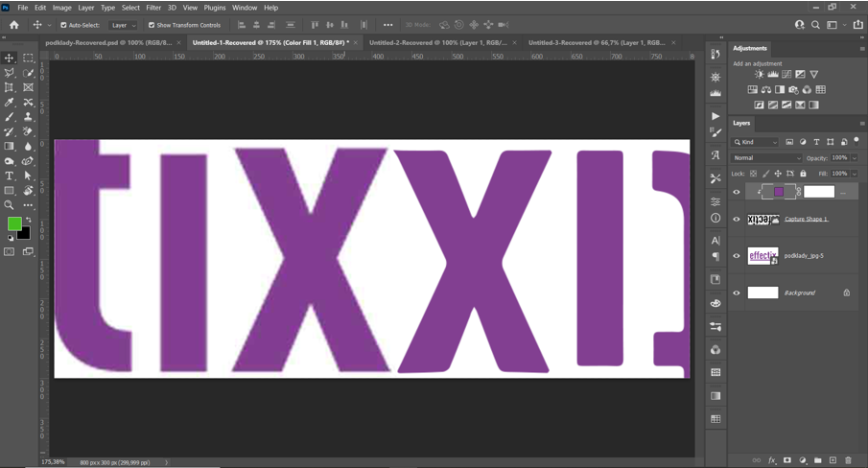Viewport: 868px width, 468px height.
Task: Open the Plugins menu
Action: click(x=215, y=8)
